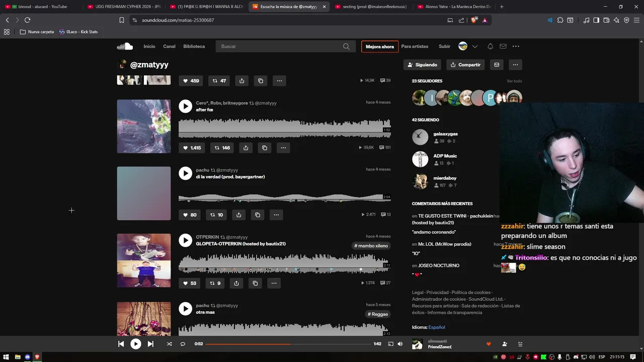Go to the Canal tab
The height and width of the screenshot is (362, 644).
169,46
